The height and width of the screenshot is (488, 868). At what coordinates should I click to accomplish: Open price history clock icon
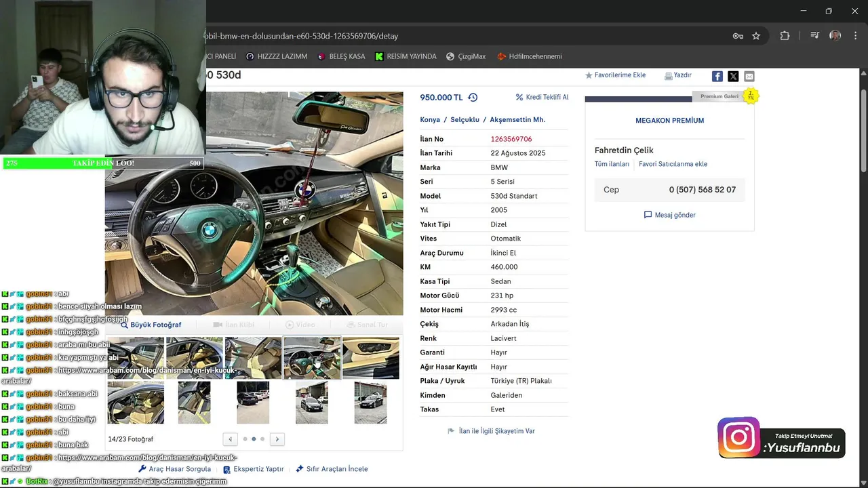[473, 98]
